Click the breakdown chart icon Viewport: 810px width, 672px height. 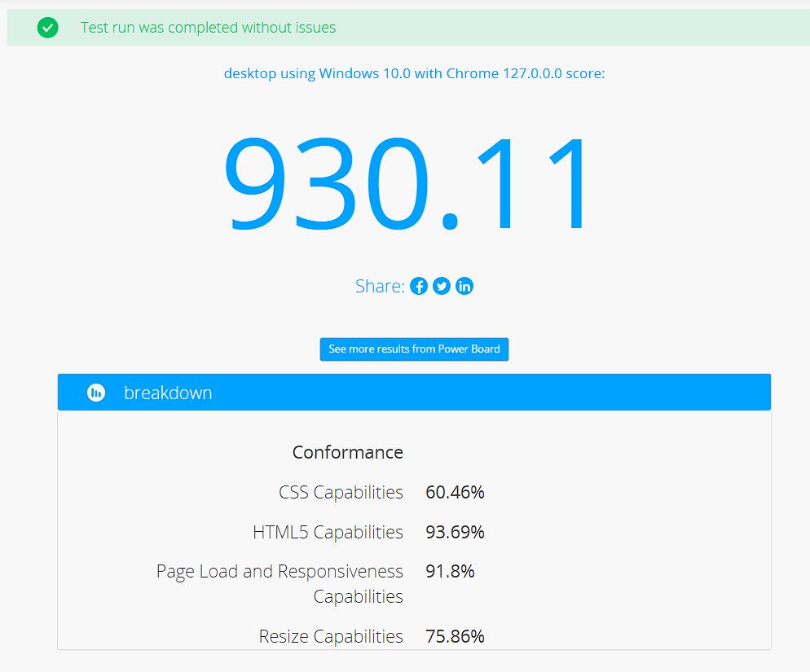tap(96, 393)
